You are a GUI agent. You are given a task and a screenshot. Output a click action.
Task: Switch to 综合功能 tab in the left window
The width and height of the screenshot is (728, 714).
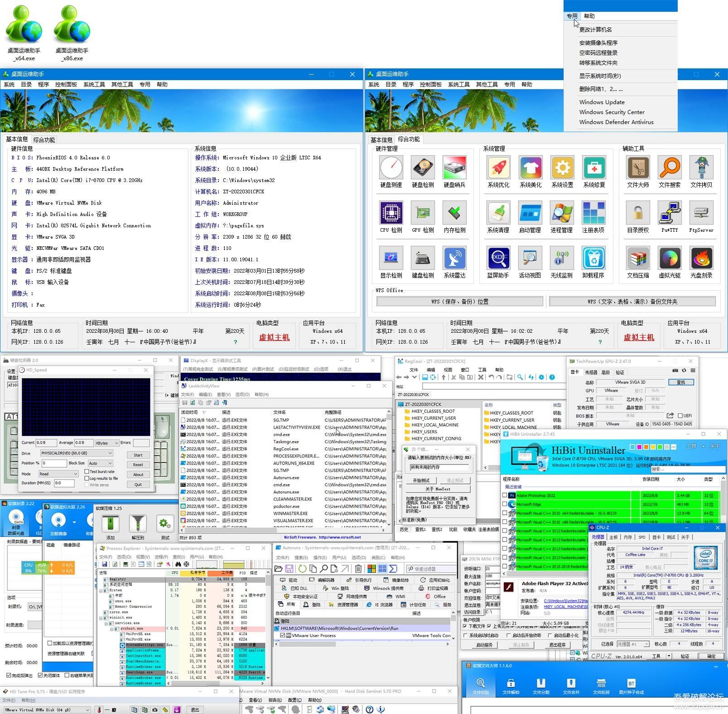click(x=44, y=140)
